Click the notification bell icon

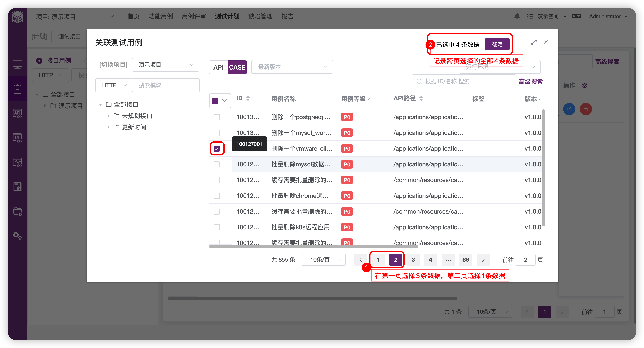pyautogui.click(x=517, y=17)
